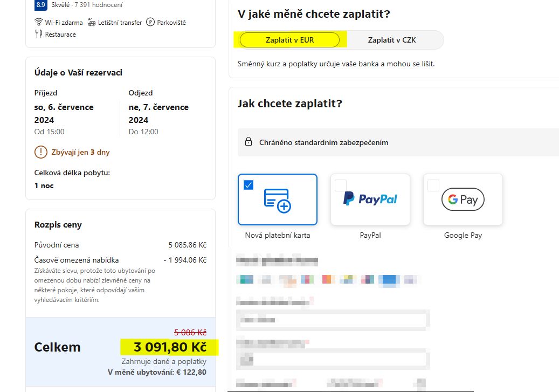Image resolution: width=559 pixels, height=392 pixels.
Task: Click the Časově omezená nabídka label
Action: (x=77, y=260)
